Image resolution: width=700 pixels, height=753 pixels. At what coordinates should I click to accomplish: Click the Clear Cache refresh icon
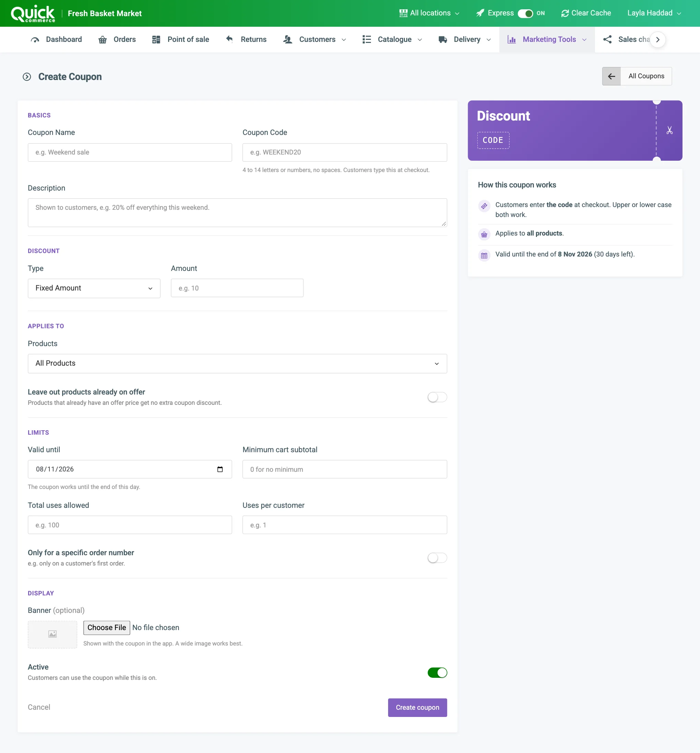(565, 13)
